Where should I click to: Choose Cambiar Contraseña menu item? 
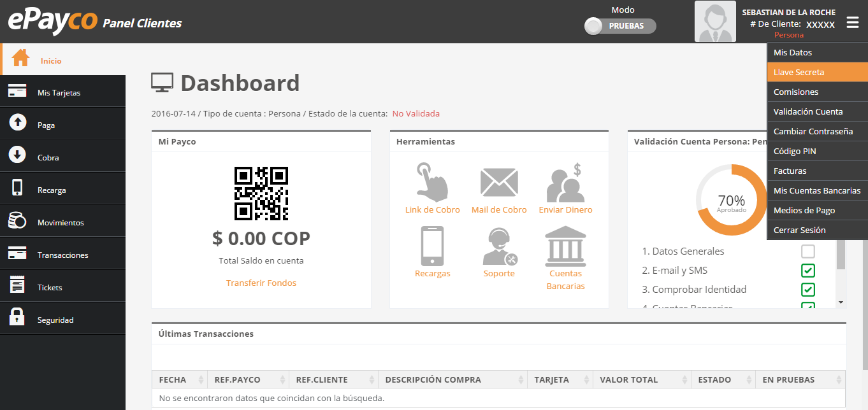818,131
